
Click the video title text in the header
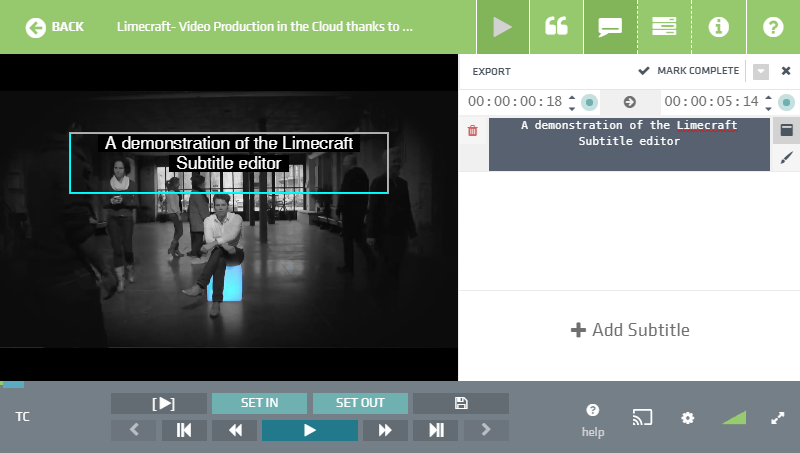click(265, 27)
